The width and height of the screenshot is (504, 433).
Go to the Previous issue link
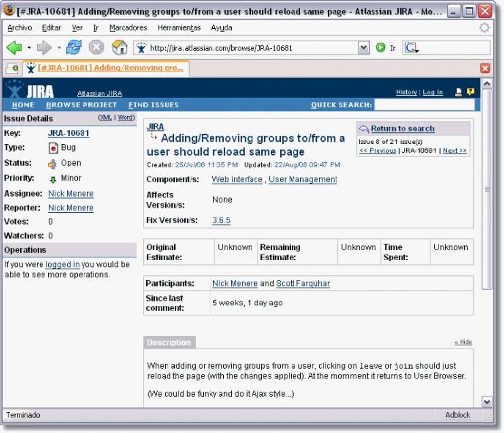click(x=378, y=151)
